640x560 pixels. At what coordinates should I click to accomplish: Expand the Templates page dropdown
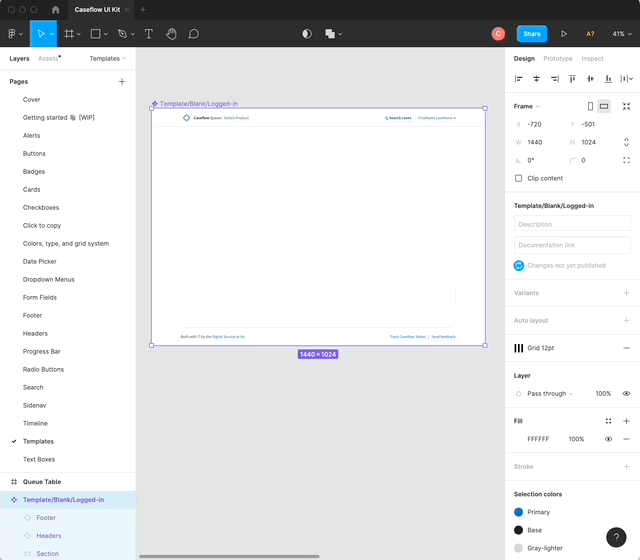[x=108, y=59]
